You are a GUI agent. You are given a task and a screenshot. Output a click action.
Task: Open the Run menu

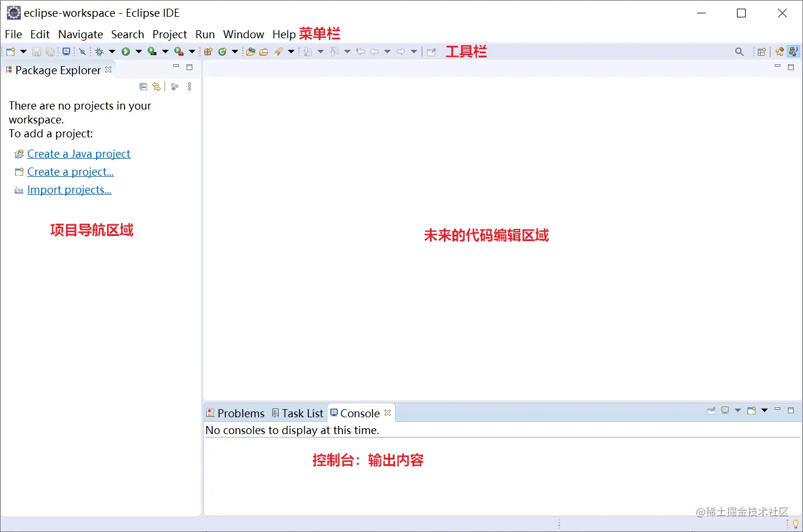click(205, 34)
